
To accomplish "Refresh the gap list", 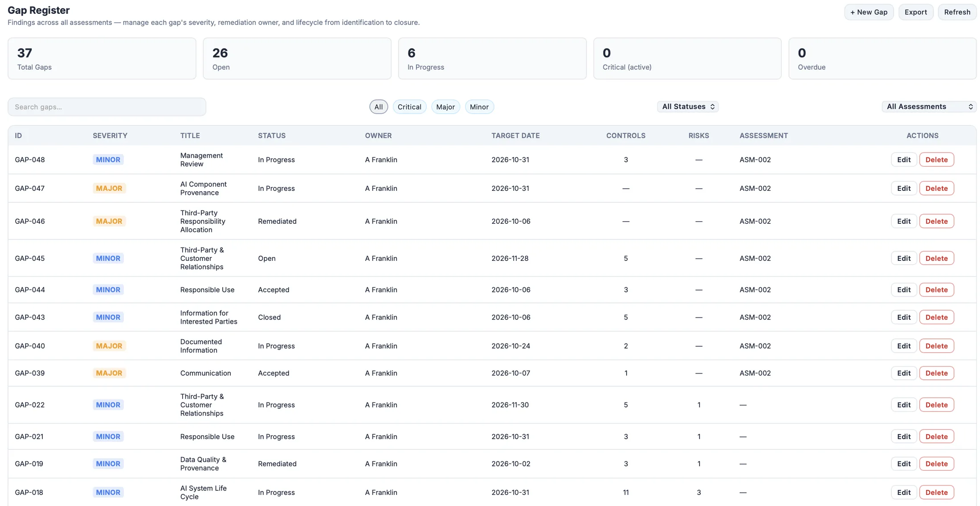I will pyautogui.click(x=957, y=12).
